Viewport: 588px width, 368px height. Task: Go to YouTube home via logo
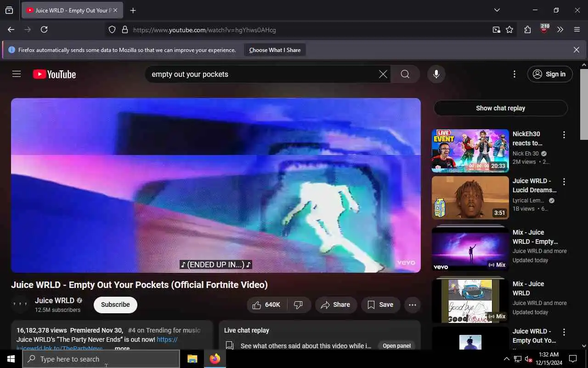(54, 74)
